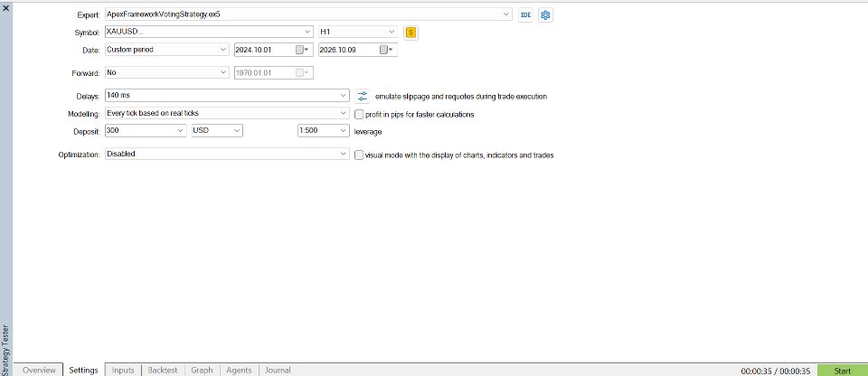
Task: Expand the Optimization dropdown
Action: tap(227, 154)
